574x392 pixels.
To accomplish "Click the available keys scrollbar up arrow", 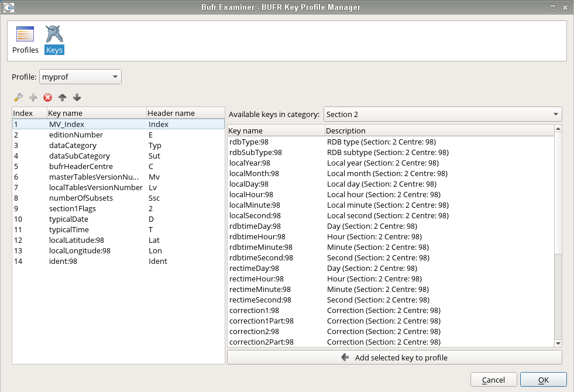I will coord(558,129).
